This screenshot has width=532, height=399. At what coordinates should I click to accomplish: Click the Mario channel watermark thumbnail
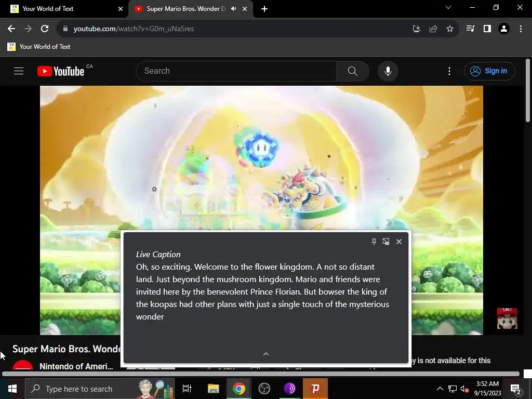click(x=507, y=318)
